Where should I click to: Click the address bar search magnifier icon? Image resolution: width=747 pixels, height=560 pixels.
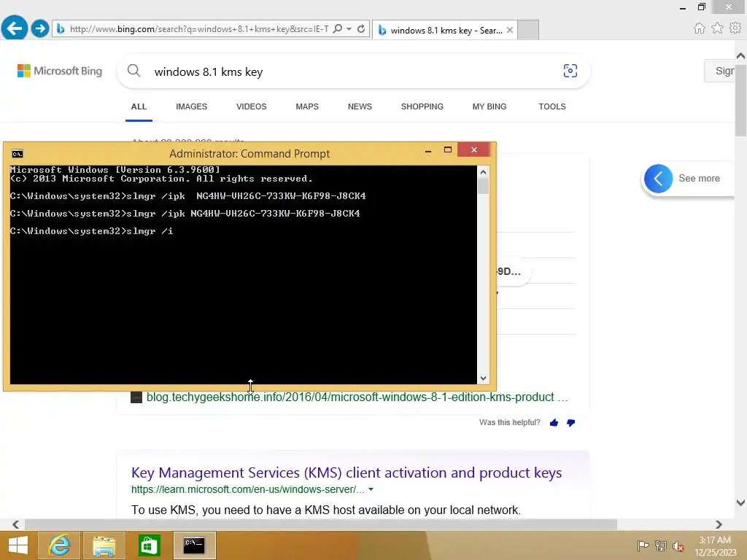337,28
